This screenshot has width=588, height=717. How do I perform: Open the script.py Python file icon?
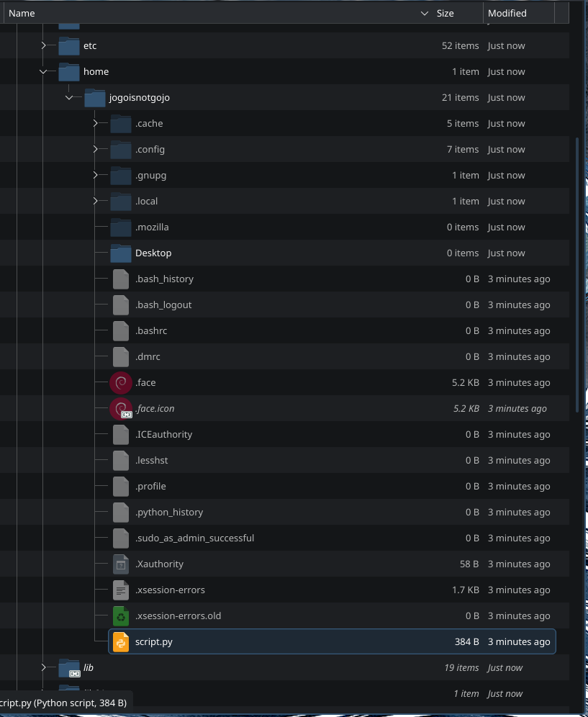tap(120, 641)
